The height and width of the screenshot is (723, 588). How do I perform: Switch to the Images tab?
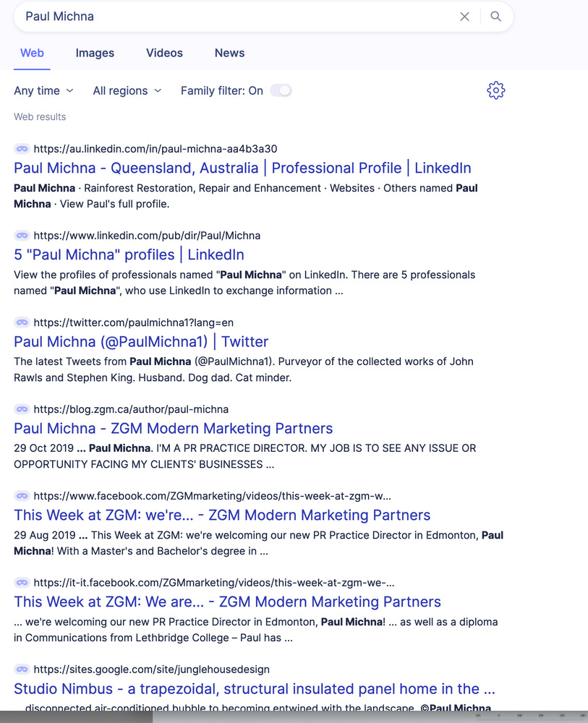(x=95, y=53)
